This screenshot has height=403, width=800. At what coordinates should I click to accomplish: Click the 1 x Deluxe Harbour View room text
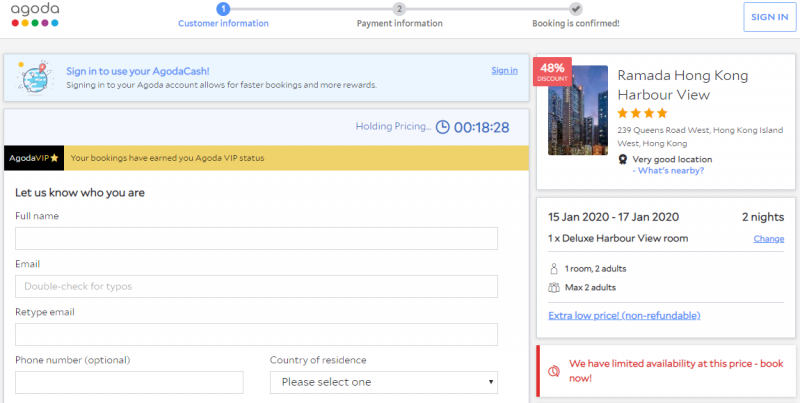(618, 238)
